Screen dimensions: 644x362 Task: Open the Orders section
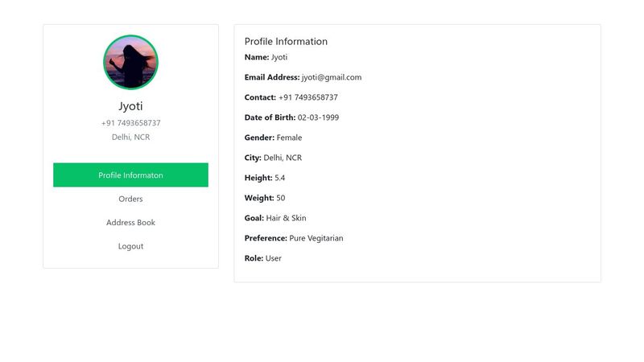pos(130,199)
